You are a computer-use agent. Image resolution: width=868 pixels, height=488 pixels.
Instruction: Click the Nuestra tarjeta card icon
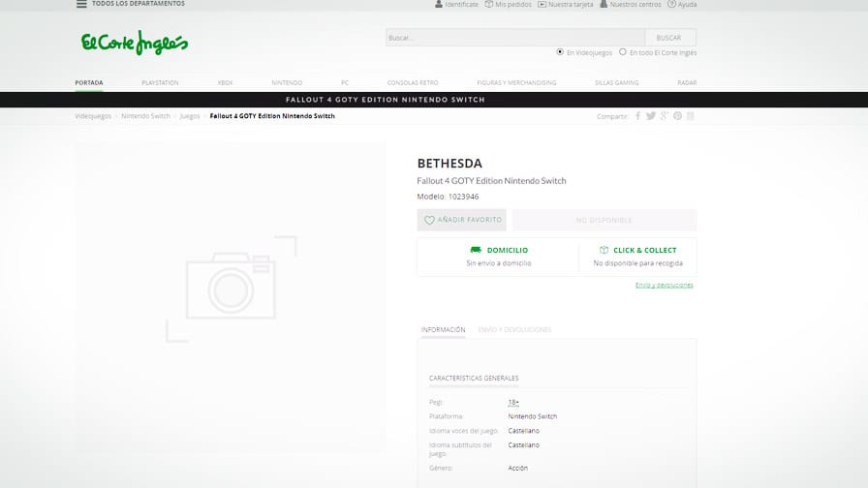(x=542, y=4)
